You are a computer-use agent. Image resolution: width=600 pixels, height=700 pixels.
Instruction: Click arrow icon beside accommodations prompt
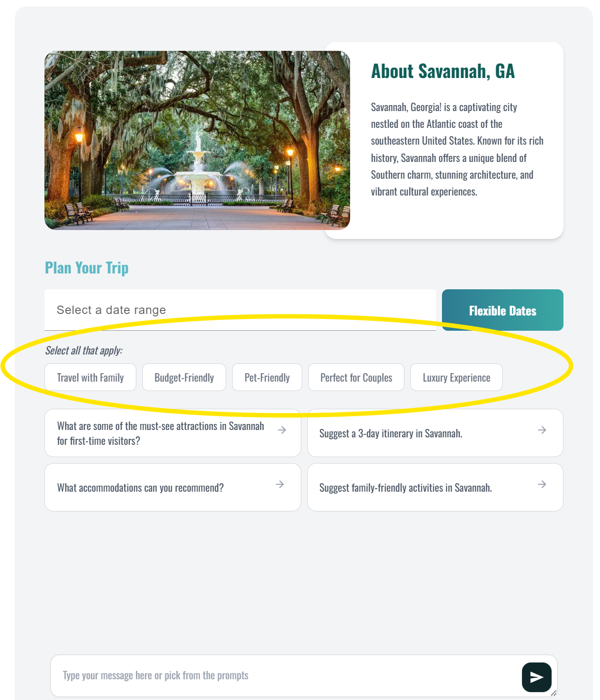[x=280, y=484]
